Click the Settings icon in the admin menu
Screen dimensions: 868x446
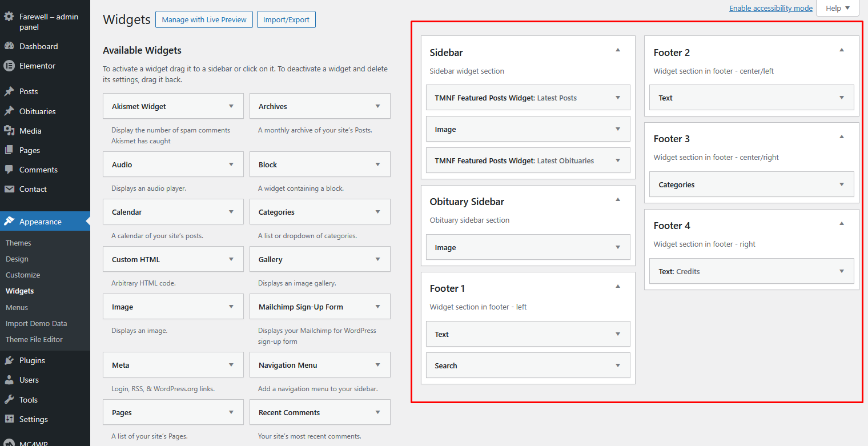9,419
